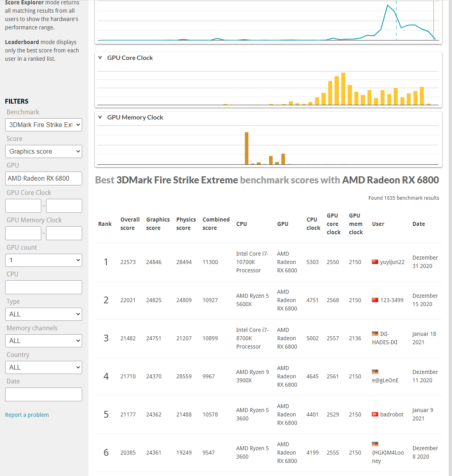Click the China flag next to yuyijun22
The image size is (452, 476).
[375, 262]
